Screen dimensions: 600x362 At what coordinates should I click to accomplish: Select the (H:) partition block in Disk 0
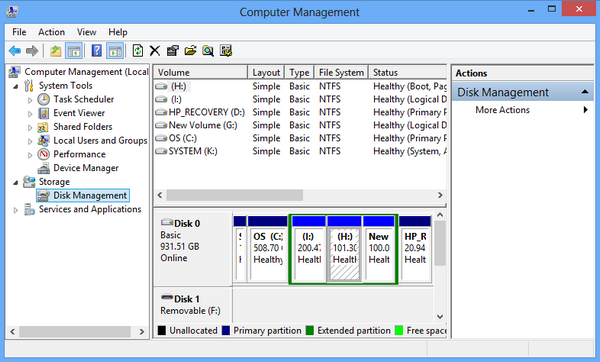tap(344, 249)
